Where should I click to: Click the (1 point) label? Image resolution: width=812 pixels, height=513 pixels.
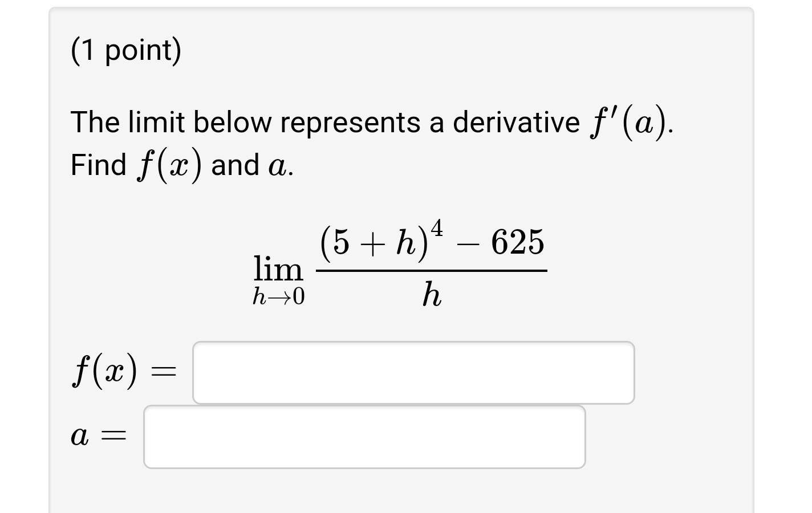point(127,50)
